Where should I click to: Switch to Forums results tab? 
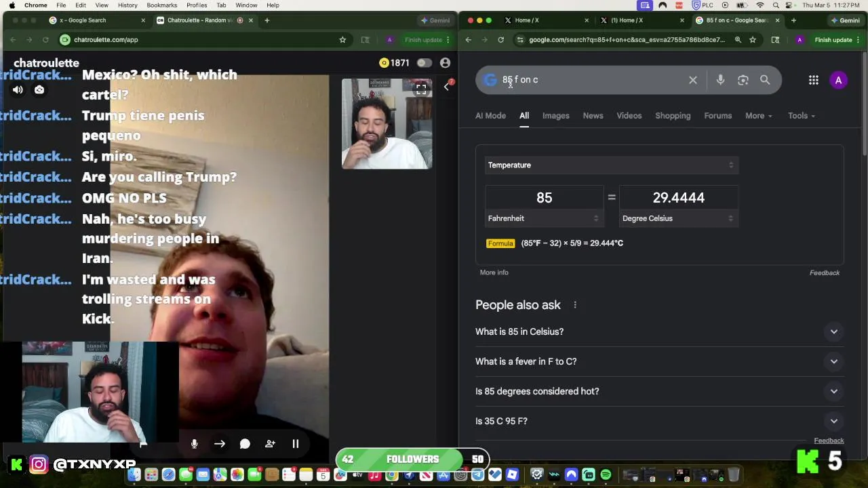(717, 116)
